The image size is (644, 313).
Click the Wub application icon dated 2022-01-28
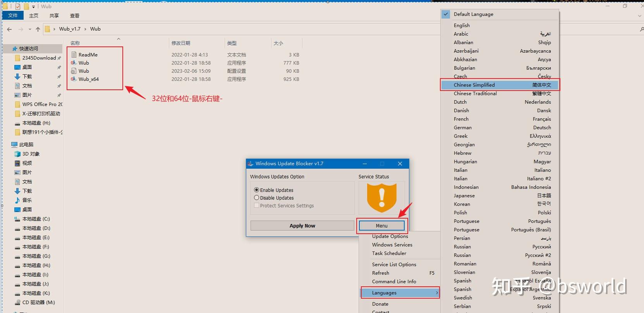coord(74,63)
